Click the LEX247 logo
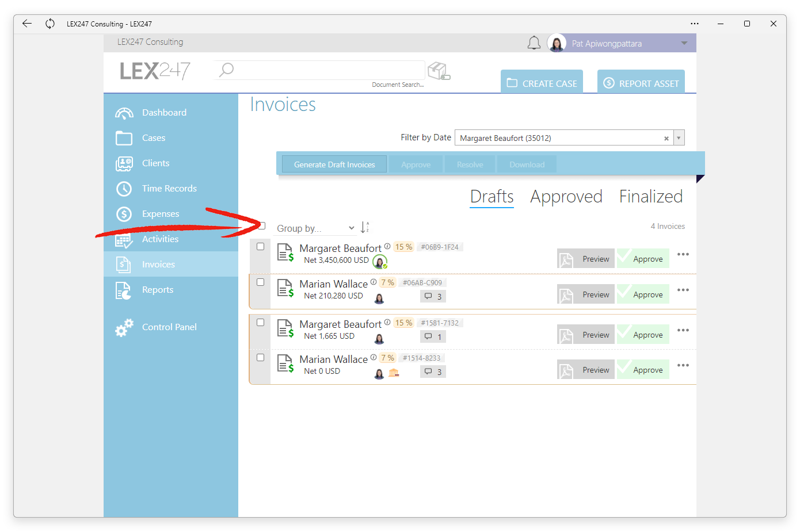800x532 pixels. point(155,71)
